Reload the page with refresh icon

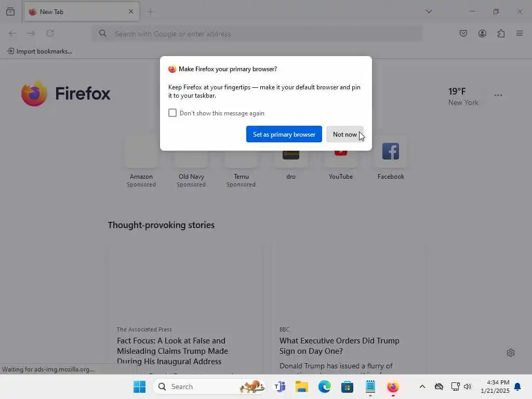coord(50,33)
